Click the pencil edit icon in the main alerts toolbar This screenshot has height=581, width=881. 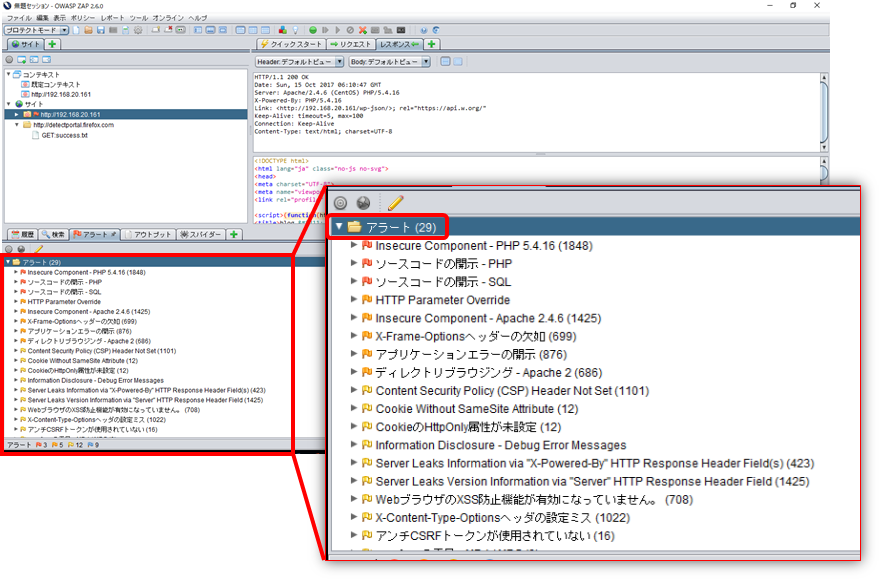click(x=38, y=249)
